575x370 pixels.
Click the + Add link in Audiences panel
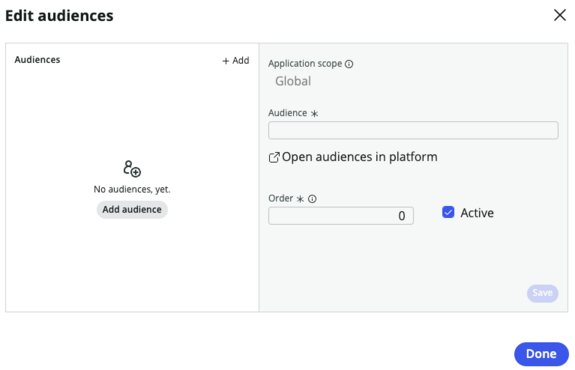tap(236, 61)
